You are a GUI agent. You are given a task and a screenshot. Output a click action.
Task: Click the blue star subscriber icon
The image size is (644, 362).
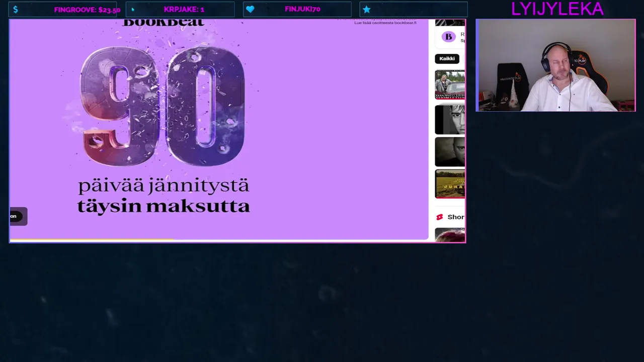[367, 10]
